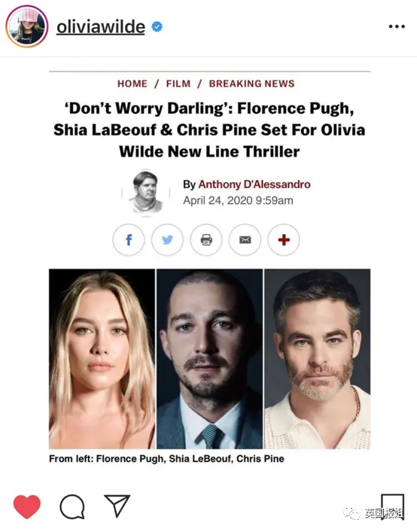Print the article with the printer icon
417x532 pixels.
[x=206, y=240]
